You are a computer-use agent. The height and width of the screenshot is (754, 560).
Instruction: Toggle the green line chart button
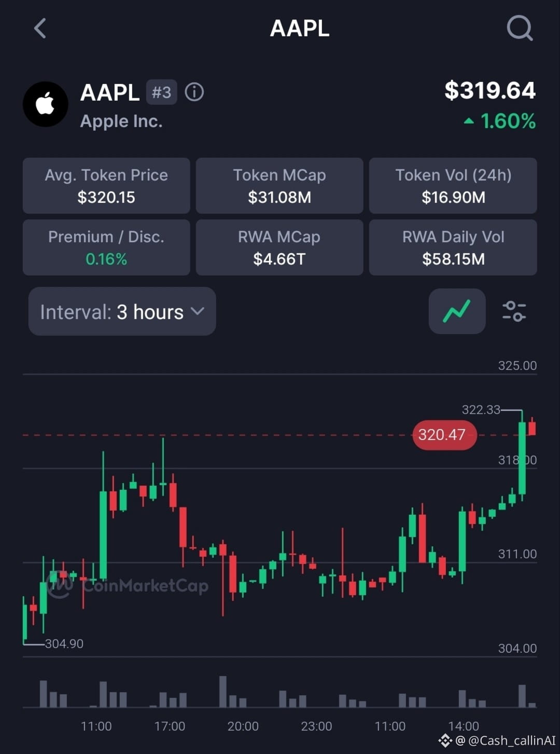click(457, 311)
